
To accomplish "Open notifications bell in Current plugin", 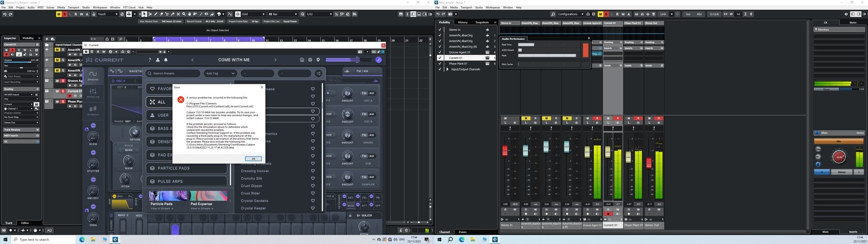I will tap(166, 60).
